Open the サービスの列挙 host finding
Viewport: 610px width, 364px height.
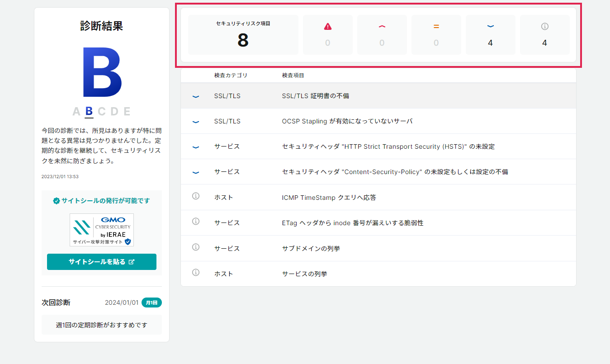point(304,274)
